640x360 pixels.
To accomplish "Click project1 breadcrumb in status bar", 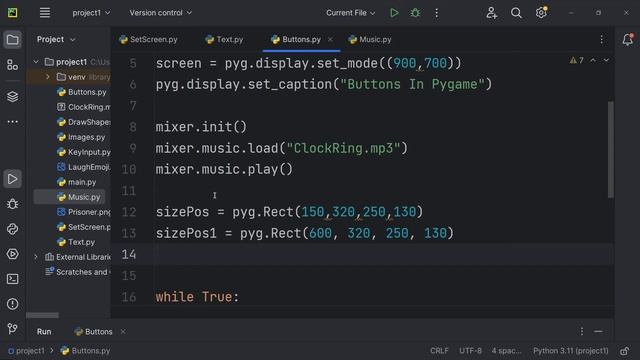I will coord(26,351).
